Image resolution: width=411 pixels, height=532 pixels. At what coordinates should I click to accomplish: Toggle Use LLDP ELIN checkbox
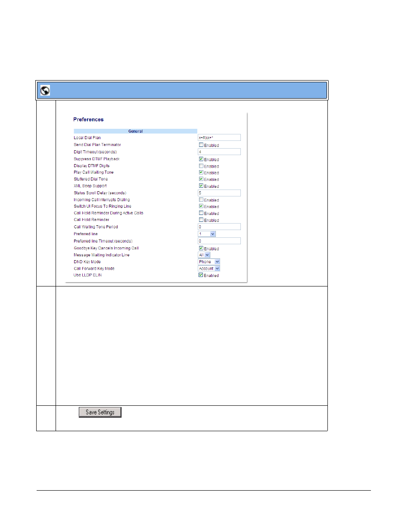click(x=201, y=275)
